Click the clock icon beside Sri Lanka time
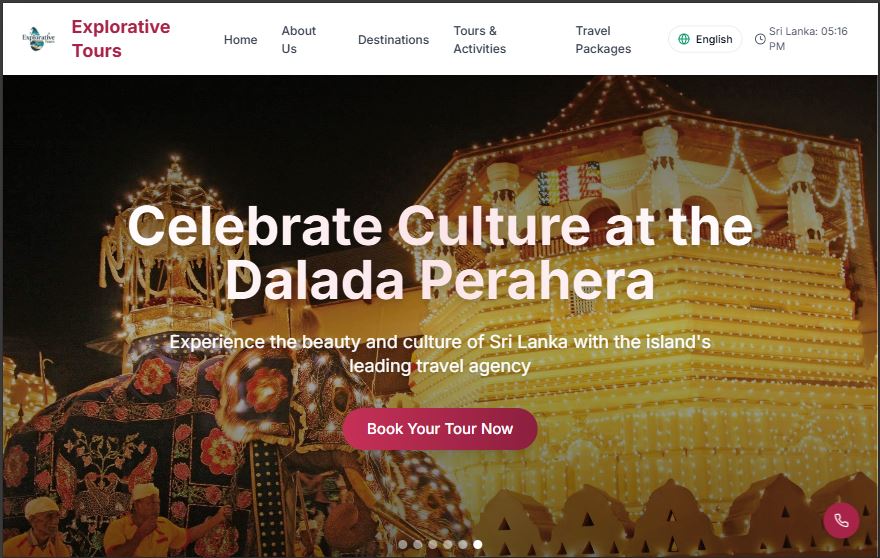Screen dimensions: 880x558 tap(760, 39)
